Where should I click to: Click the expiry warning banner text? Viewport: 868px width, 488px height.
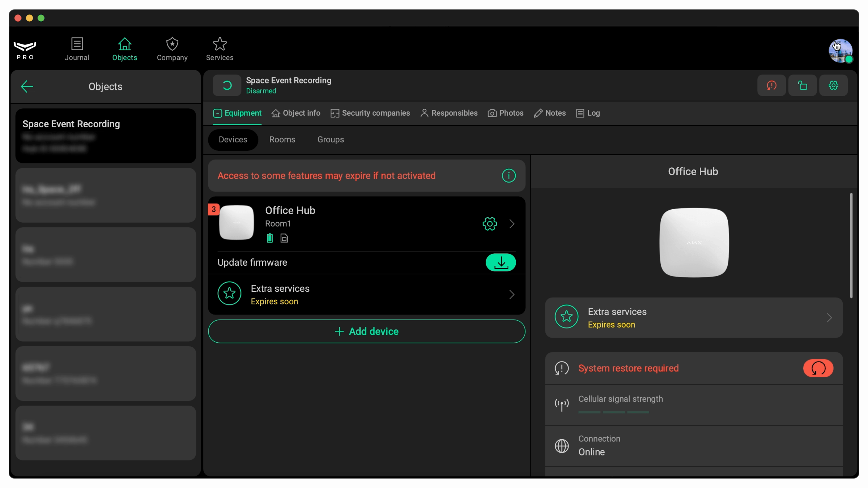tap(326, 176)
